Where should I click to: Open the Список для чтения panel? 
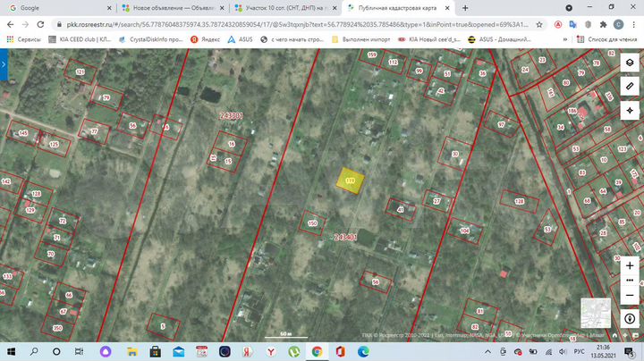click(606, 39)
